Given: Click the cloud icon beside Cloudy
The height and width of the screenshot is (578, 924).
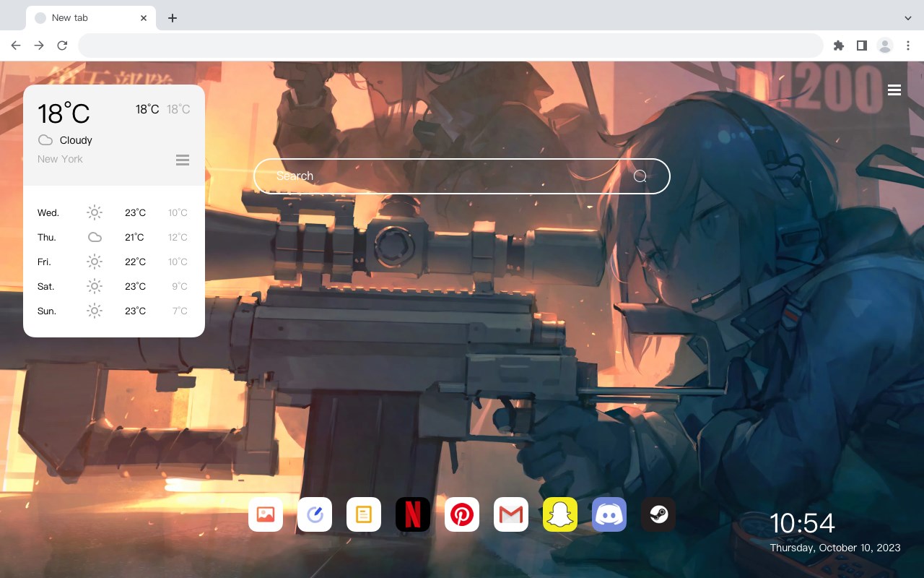Looking at the screenshot, I should (45, 140).
